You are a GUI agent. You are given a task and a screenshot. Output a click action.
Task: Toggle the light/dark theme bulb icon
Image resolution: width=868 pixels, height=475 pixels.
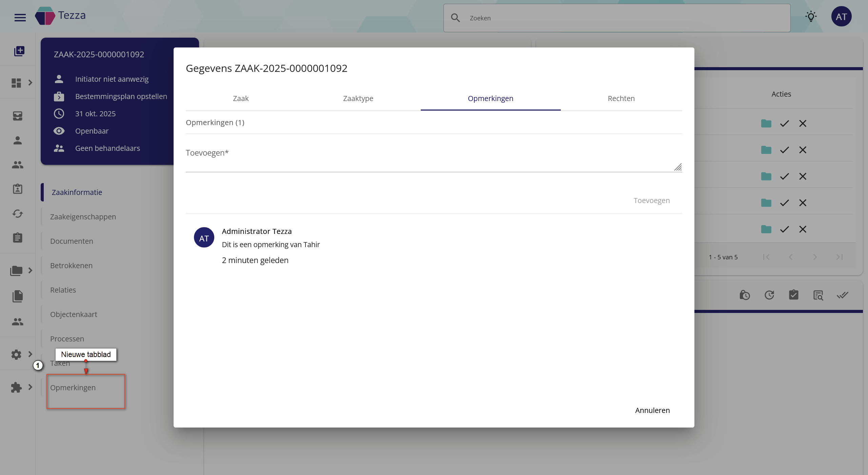point(811,17)
